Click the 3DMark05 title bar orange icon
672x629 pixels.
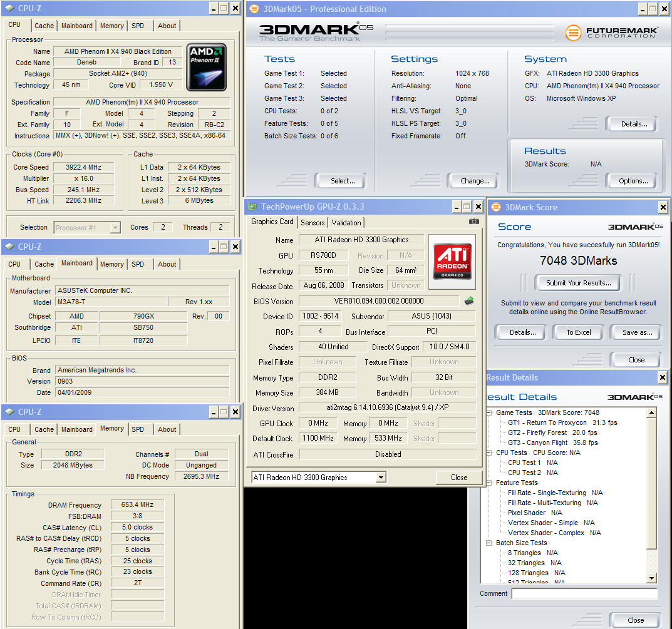pos(254,9)
